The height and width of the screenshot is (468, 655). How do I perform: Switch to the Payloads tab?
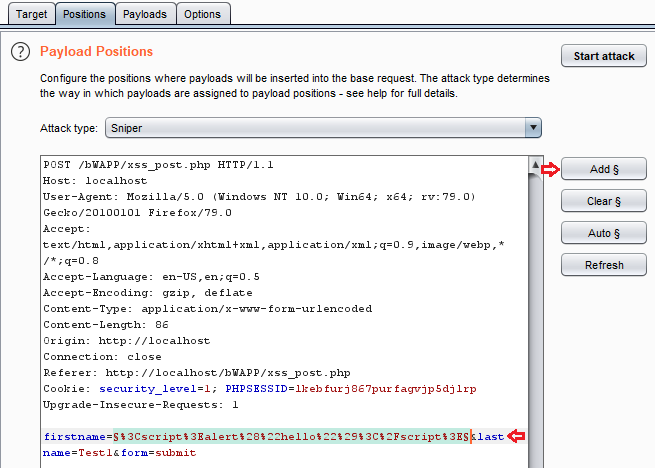[x=145, y=14]
